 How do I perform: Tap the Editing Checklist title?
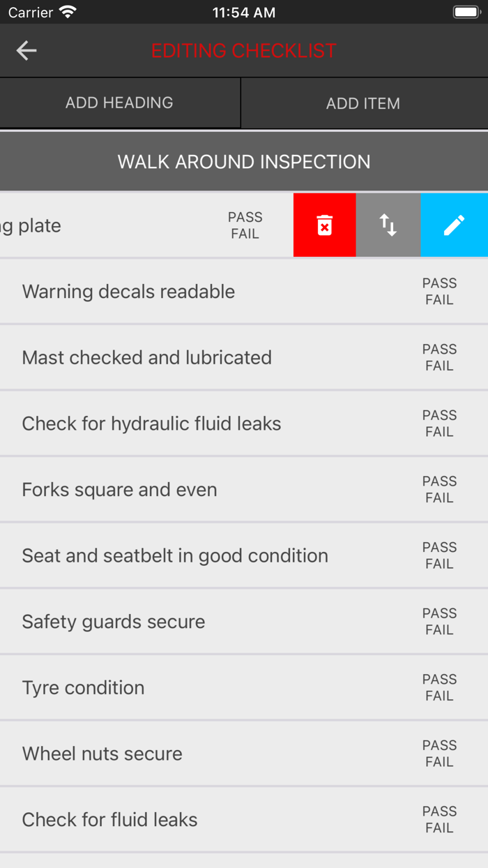pyautogui.click(x=244, y=50)
